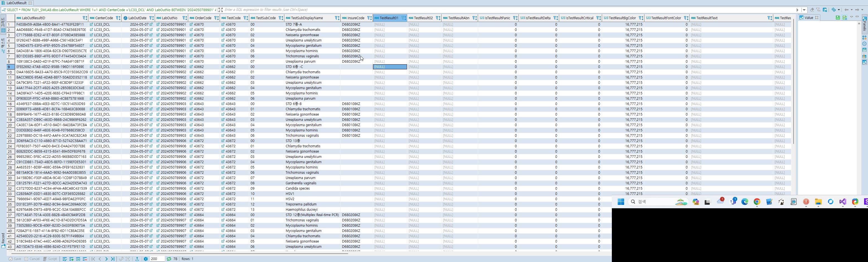
Task: Click the TestSubDisplayName column header
Action: pos(307,18)
